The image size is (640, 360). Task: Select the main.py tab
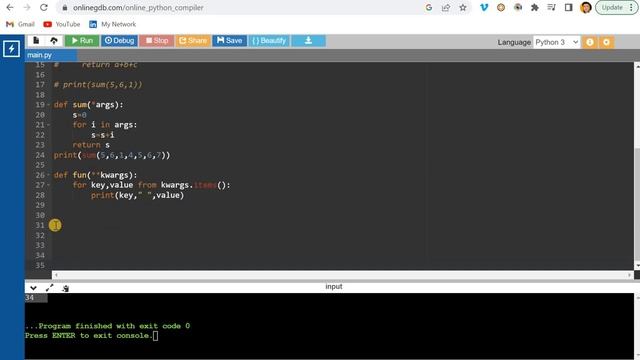click(x=51, y=55)
